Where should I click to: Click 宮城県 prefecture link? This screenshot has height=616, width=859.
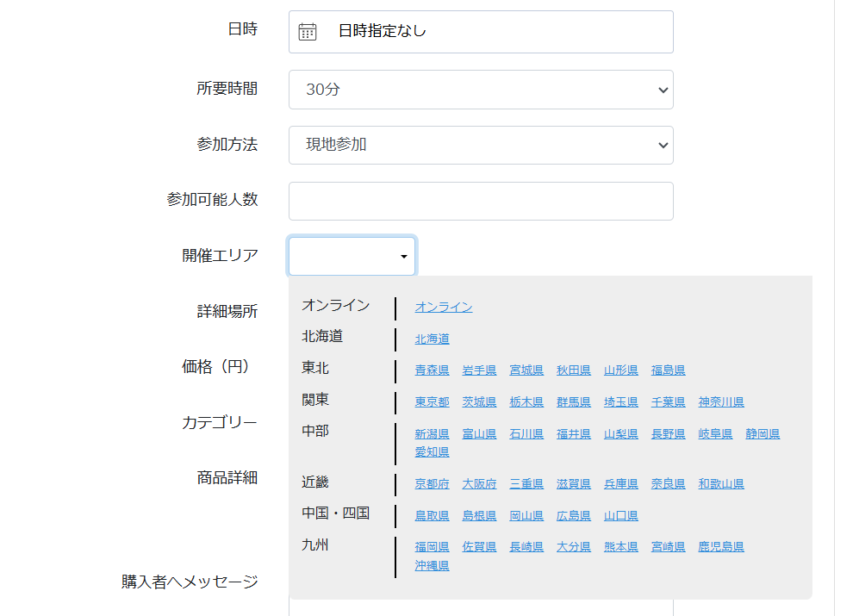(x=526, y=370)
